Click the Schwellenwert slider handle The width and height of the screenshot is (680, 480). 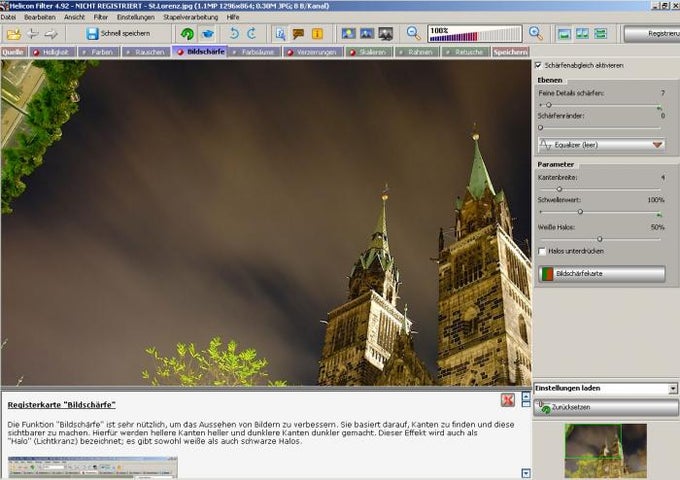click(x=580, y=212)
